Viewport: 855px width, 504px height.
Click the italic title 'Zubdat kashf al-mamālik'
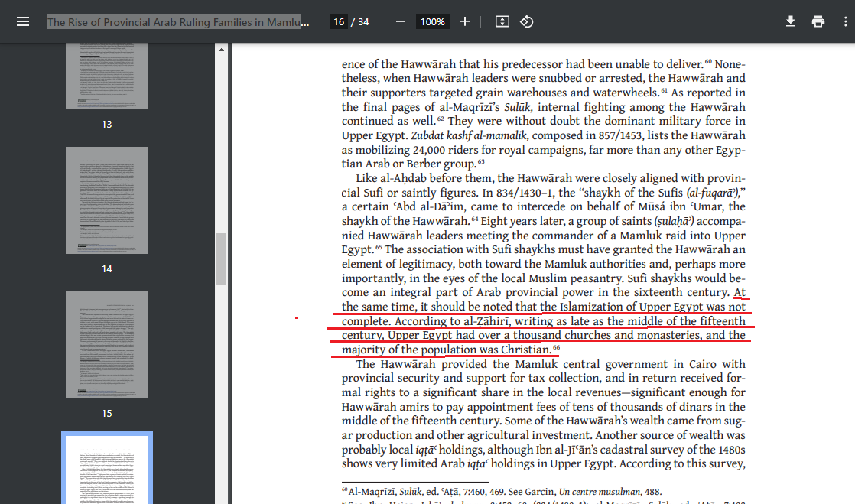469,135
